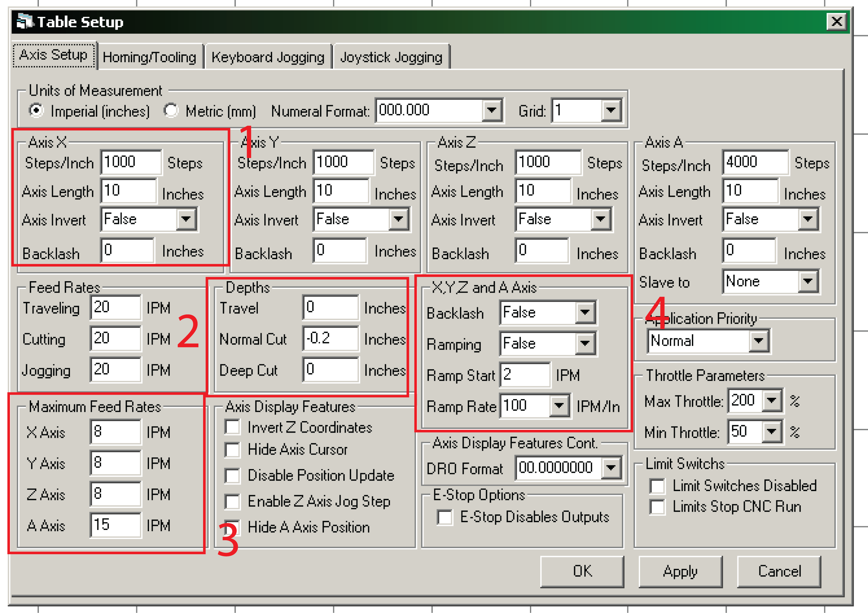The height and width of the screenshot is (613, 868).
Task: Click Z Axis maximum feed rate field
Action: pyautogui.click(x=116, y=494)
